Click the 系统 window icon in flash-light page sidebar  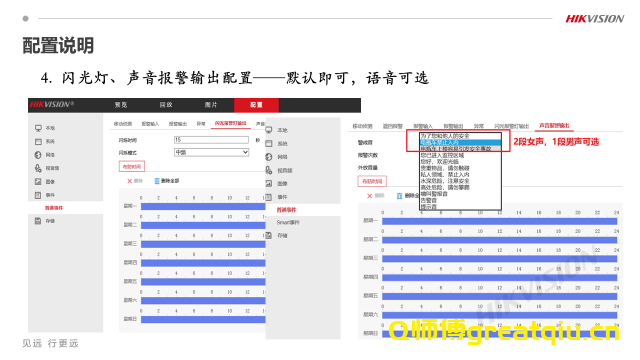(38, 142)
